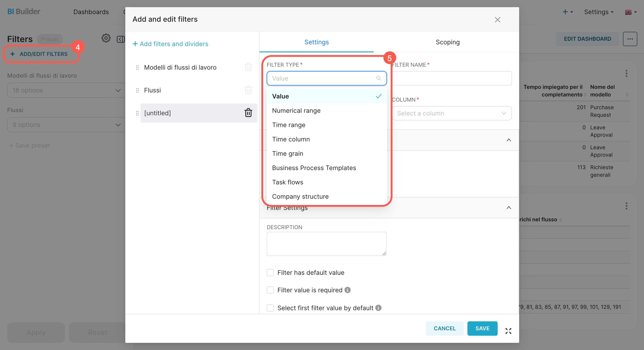
Task: Click the Filter Name input field
Action: [452, 78]
